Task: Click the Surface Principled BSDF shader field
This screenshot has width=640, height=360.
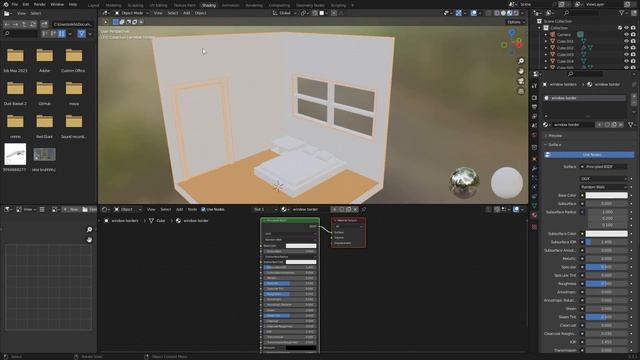Action: coord(604,167)
